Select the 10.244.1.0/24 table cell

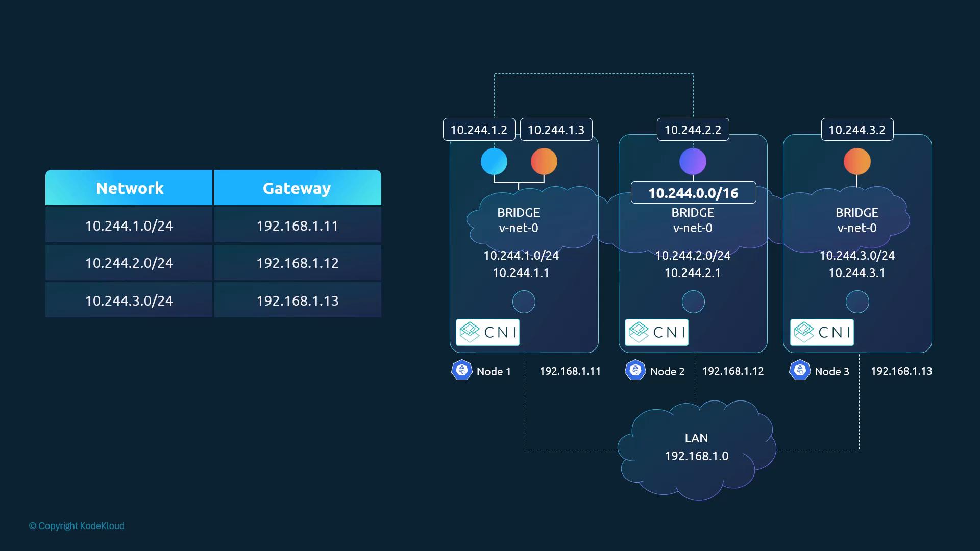coord(129,226)
